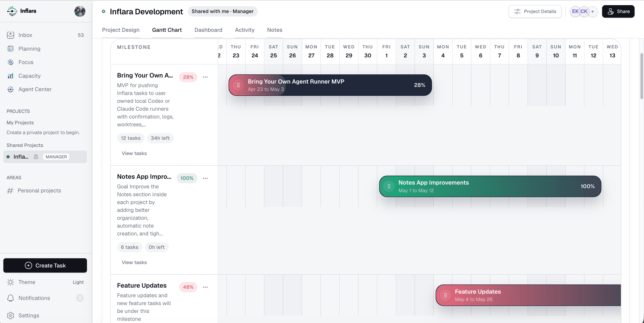Click the vertical scrollbar on the right

click(x=642, y=76)
